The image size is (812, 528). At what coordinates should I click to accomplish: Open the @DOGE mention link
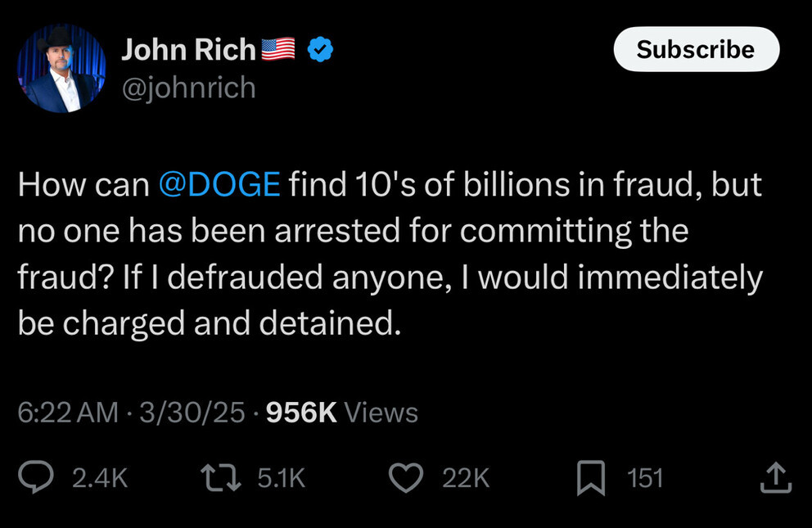(219, 185)
